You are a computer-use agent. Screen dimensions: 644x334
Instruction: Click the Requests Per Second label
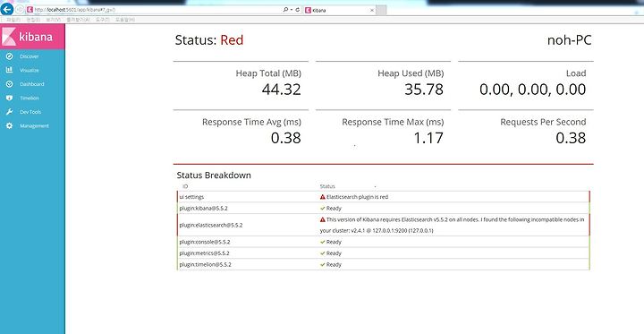[543, 122]
